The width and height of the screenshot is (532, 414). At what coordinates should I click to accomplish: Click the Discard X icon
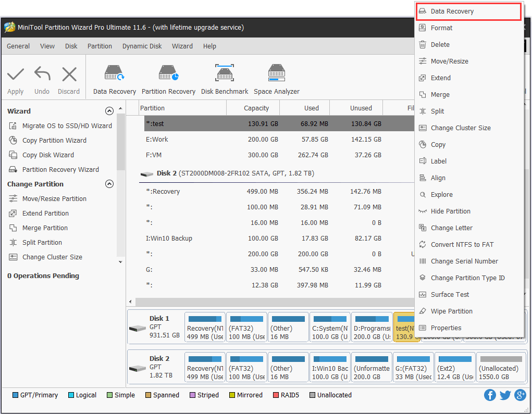tap(69, 74)
